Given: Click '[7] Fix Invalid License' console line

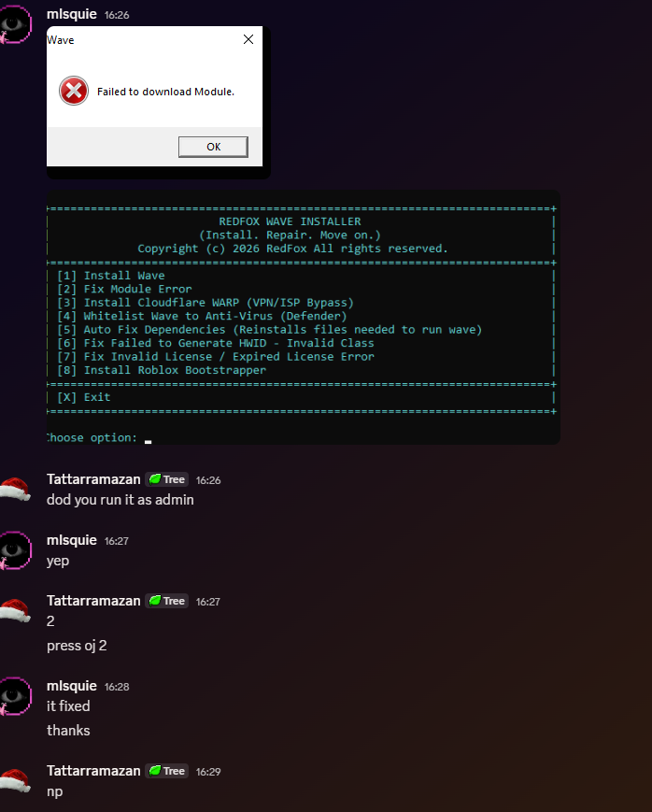Looking at the screenshot, I should coord(216,356).
